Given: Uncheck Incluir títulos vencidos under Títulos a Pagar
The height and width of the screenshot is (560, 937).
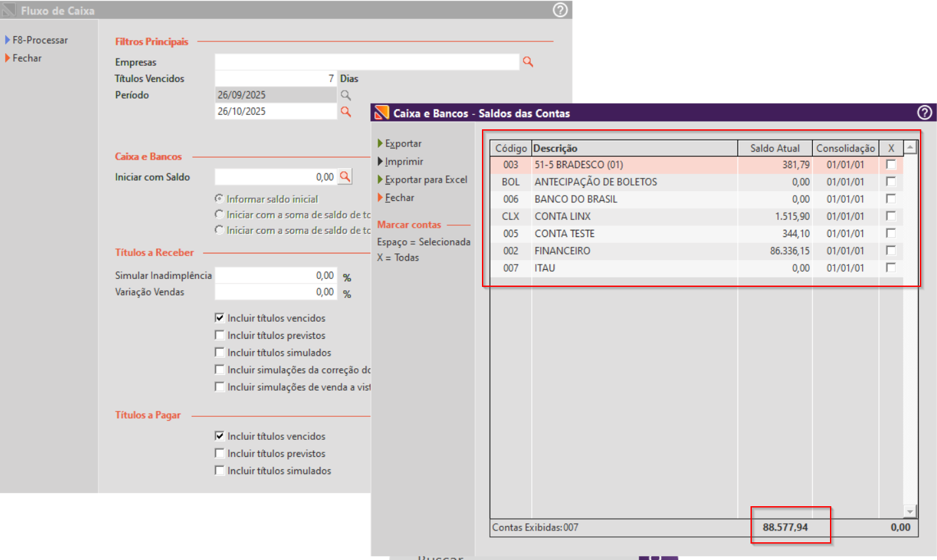Looking at the screenshot, I should click(x=220, y=436).
